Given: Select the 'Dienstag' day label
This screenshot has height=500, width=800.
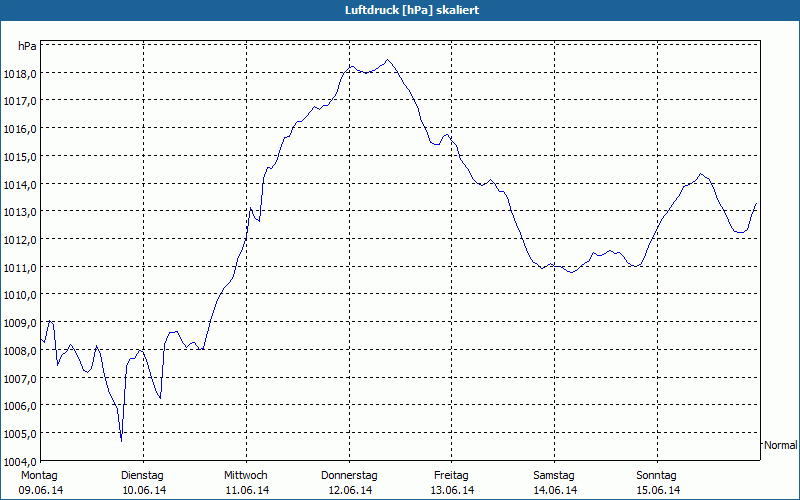Looking at the screenshot, I should click(x=142, y=475).
